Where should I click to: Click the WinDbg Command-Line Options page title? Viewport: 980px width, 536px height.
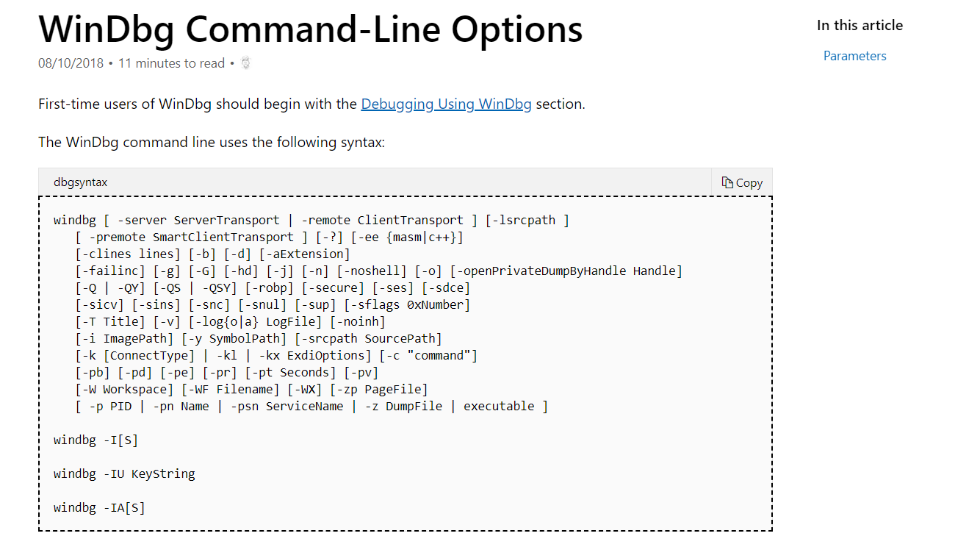310,29
